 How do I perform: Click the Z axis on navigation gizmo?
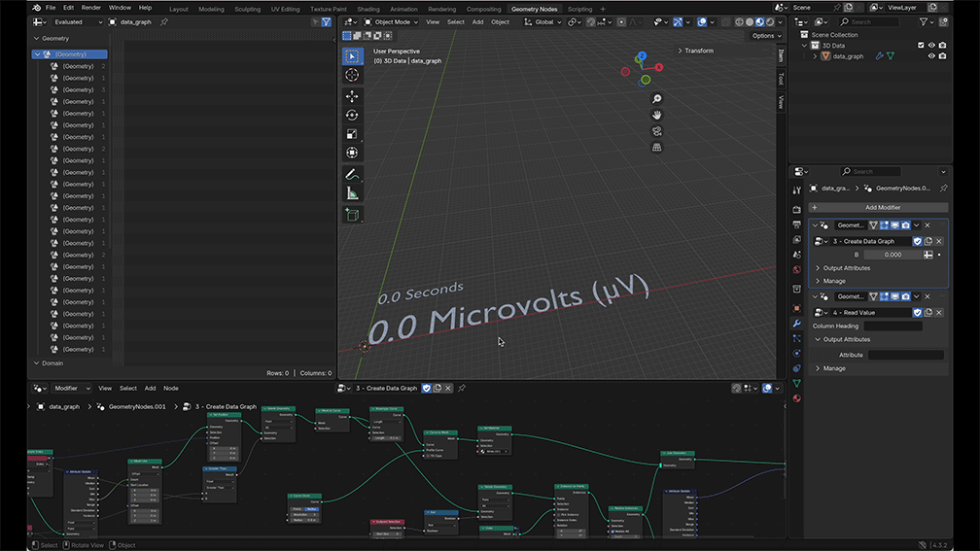click(x=642, y=56)
